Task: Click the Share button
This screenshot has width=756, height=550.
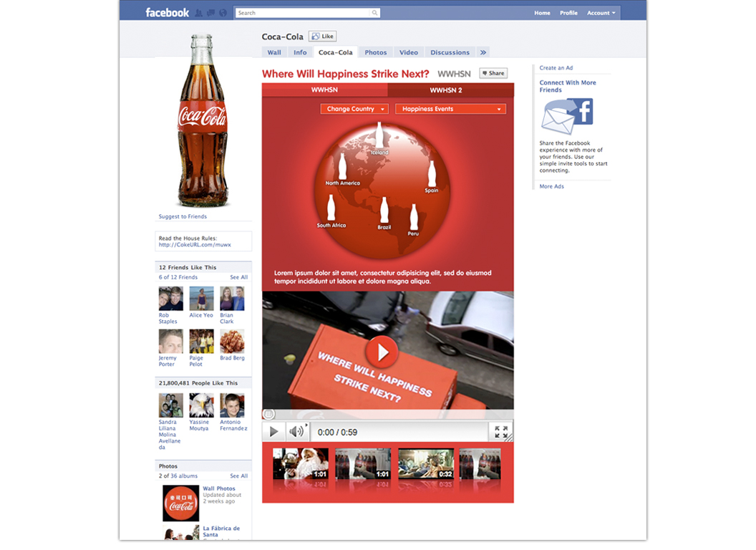Action: [493, 73]
